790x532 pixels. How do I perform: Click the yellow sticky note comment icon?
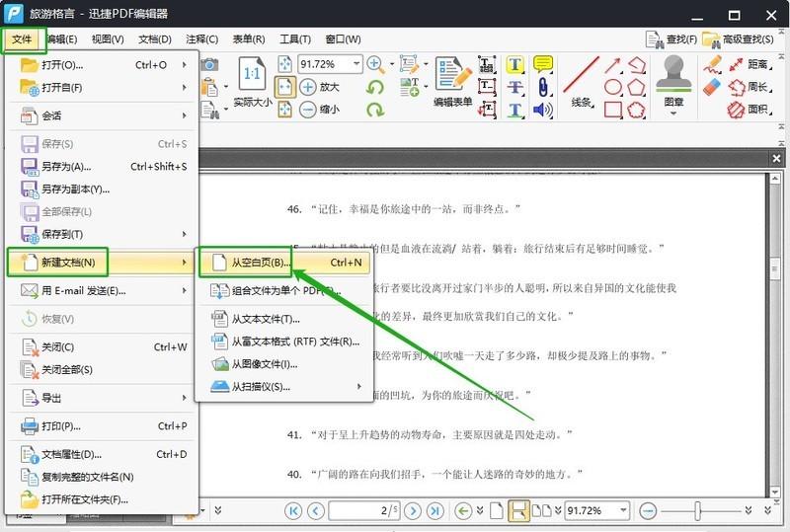(542, 64)
